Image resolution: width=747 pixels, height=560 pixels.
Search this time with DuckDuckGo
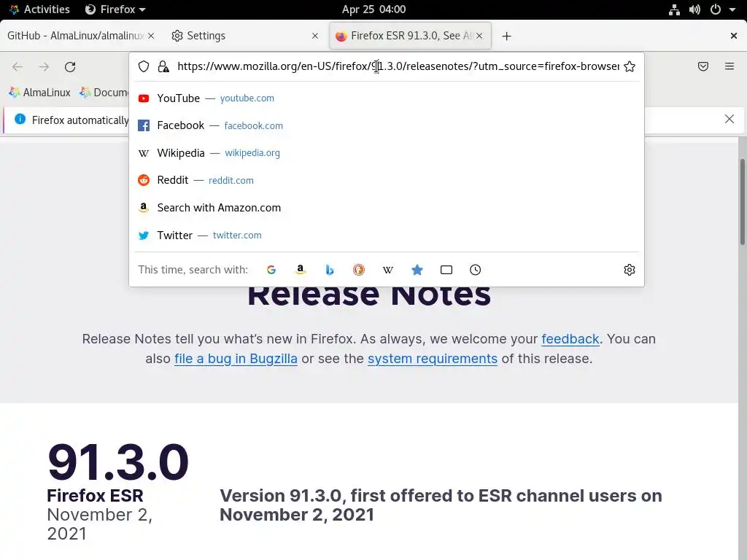coord(359,270)
